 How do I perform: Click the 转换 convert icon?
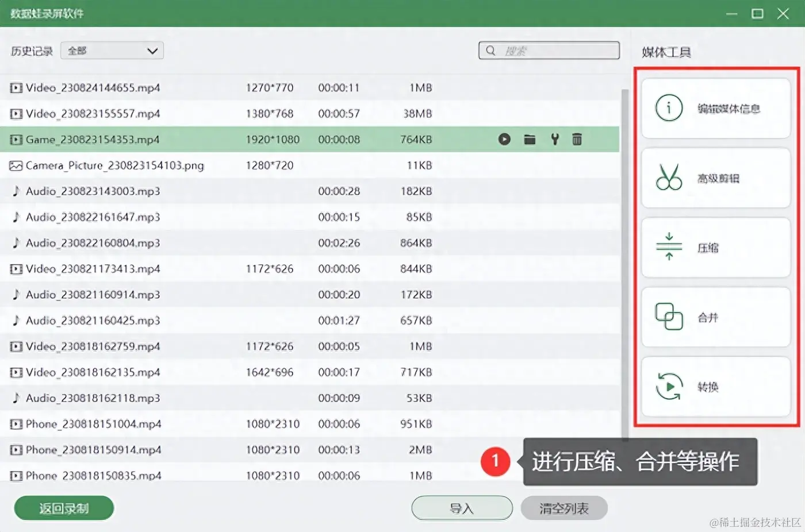click(x=669, y=386)
